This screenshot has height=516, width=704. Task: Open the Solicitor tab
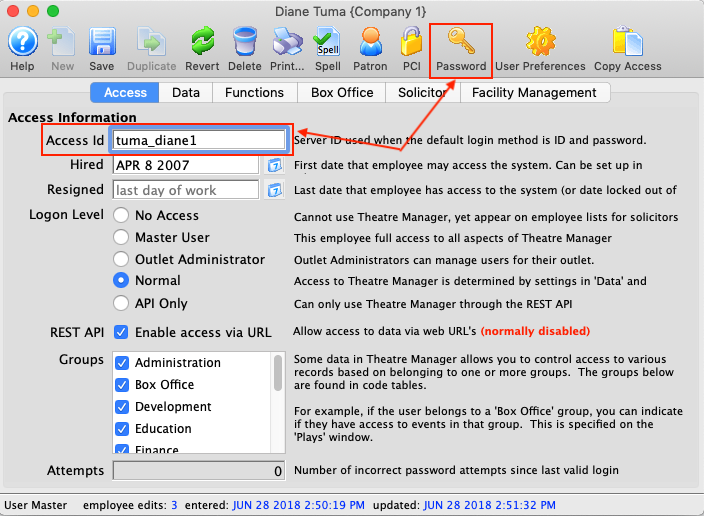422,93
